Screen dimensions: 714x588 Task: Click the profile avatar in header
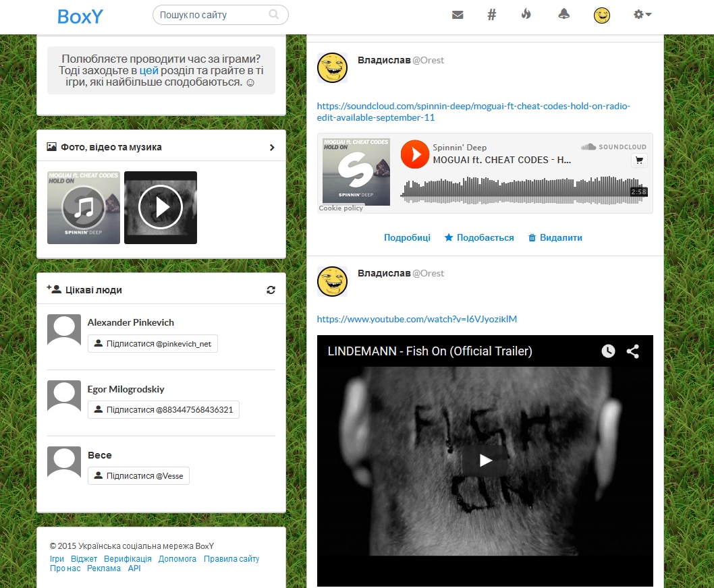601,16
